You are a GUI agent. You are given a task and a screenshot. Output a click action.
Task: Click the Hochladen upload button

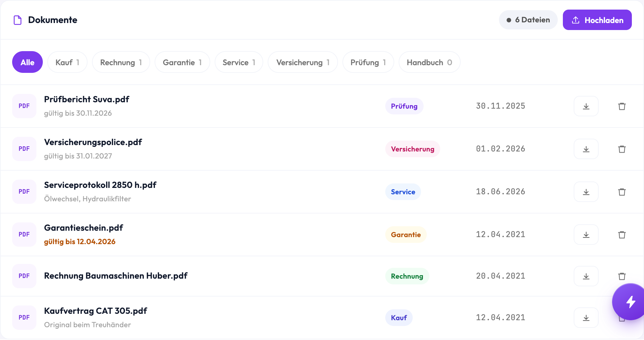pos(597,20)
